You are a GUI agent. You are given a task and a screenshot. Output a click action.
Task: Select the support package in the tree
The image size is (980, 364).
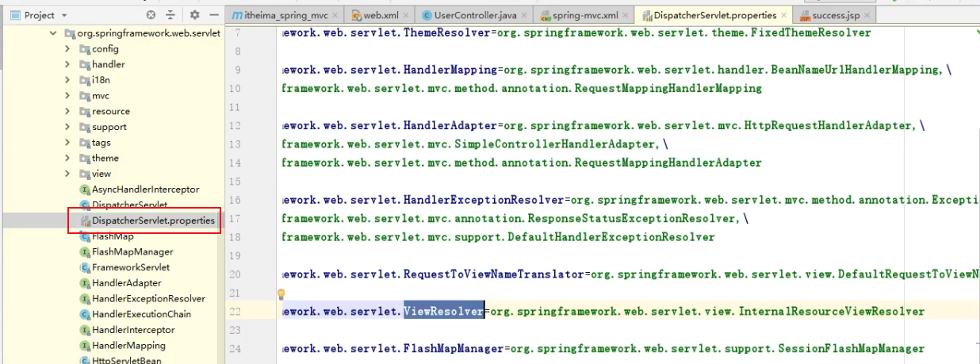coord(109,127)
